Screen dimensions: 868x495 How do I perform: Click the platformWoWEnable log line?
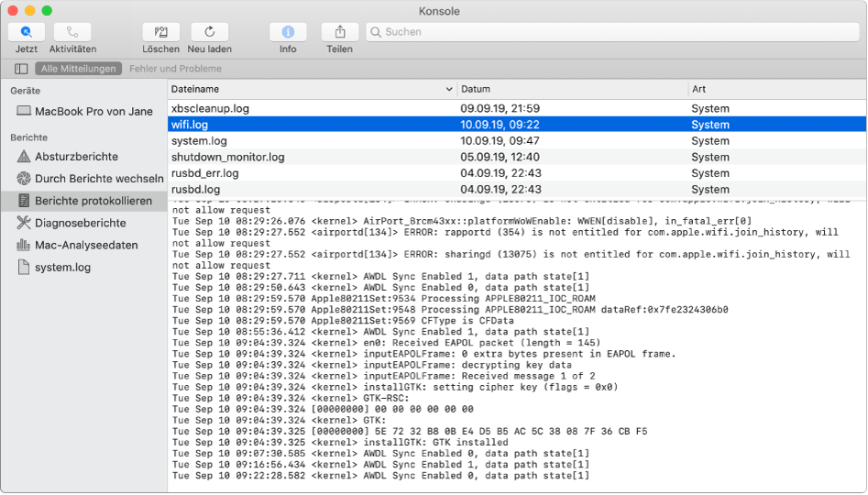coord(462,221)
